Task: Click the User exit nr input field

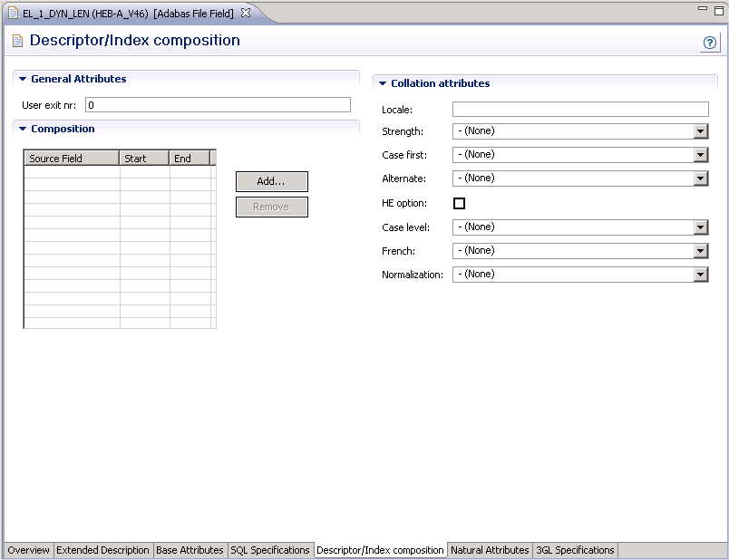Action: [x=218, y=105]
